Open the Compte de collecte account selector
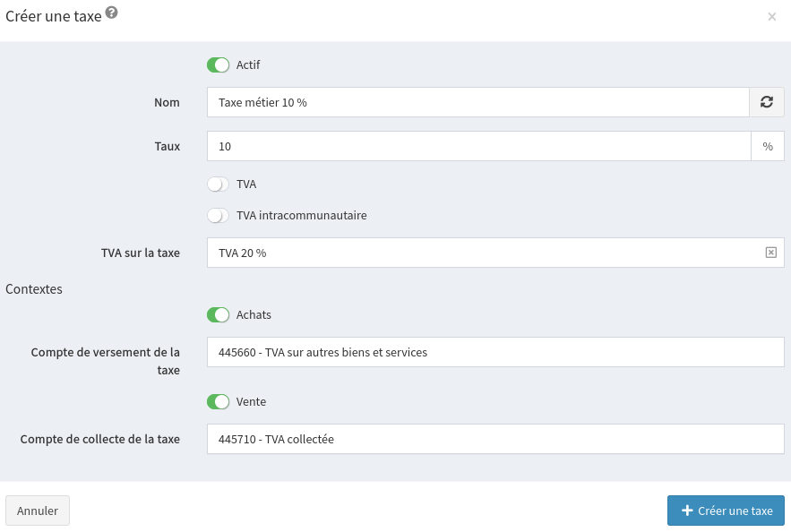This screenshot has width=791, height=532. [x=494, y=439]
